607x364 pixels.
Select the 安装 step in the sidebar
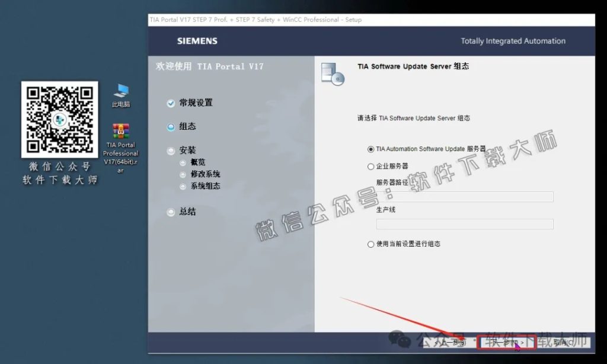tap(171, 150)
